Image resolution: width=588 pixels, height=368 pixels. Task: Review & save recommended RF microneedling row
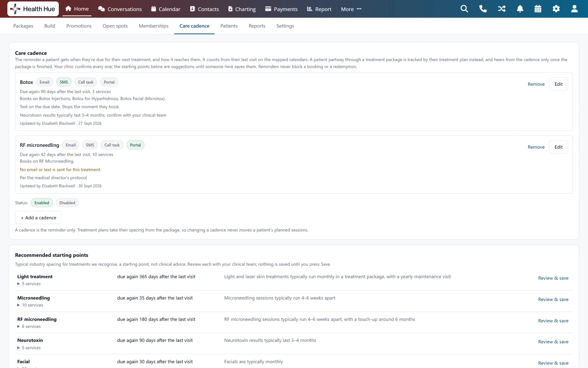[553, 321]
